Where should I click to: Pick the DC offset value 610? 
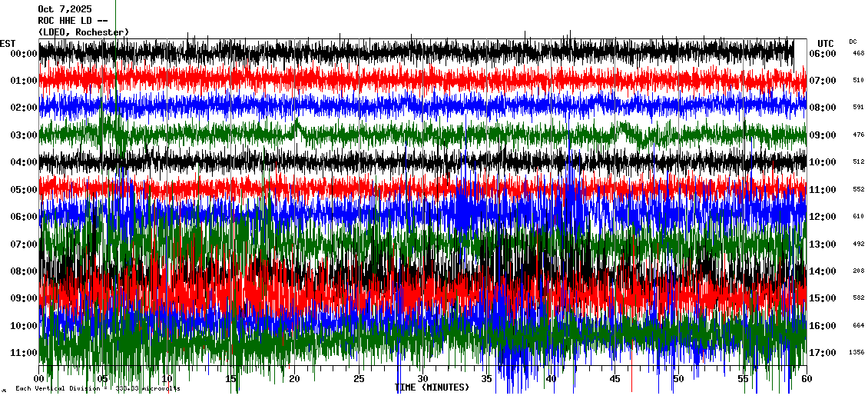[859, 216]
